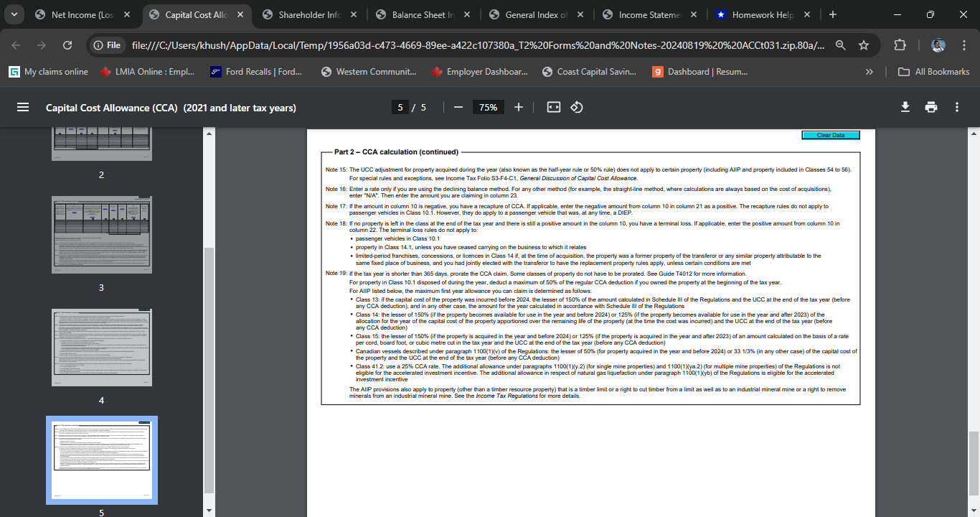Rotate the CCA document counterclockwise
The width and height of the screenshot is (980, 517).
click(578, 107)
